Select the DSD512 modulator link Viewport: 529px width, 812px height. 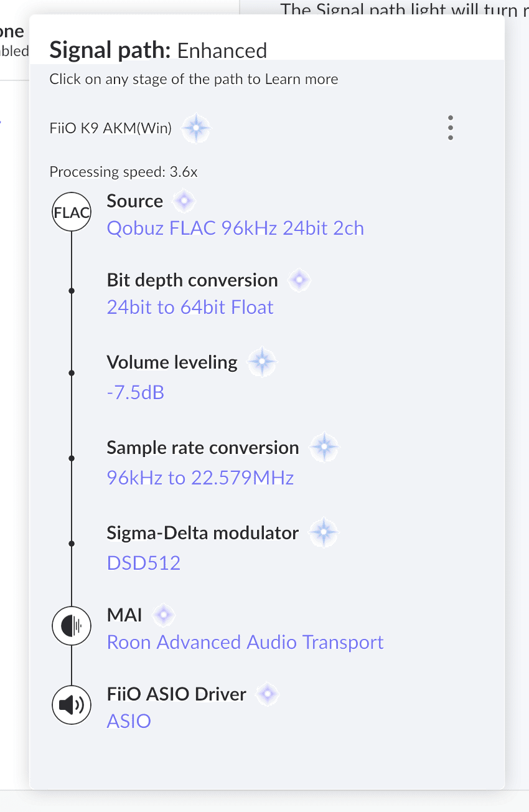coord(144,563)
